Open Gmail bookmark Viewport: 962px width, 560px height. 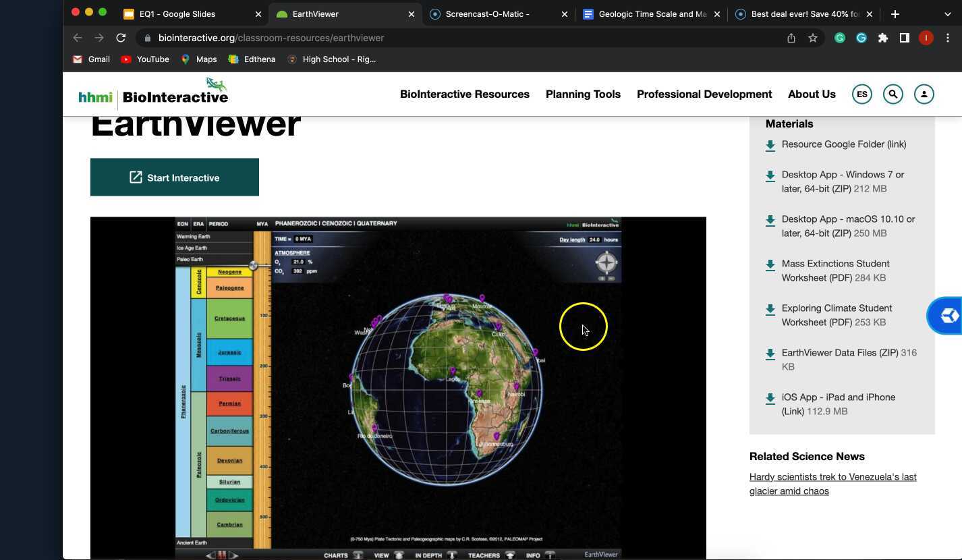(91, 59)
